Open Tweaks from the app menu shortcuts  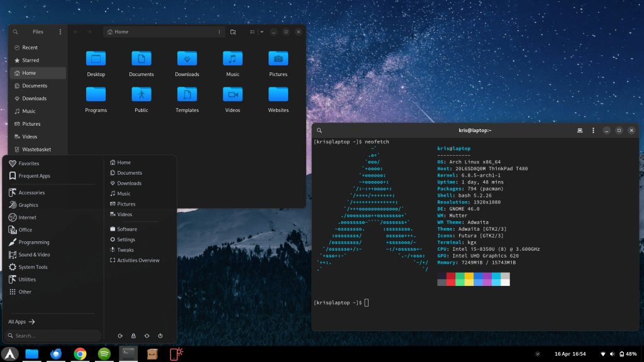coord(125,250)
